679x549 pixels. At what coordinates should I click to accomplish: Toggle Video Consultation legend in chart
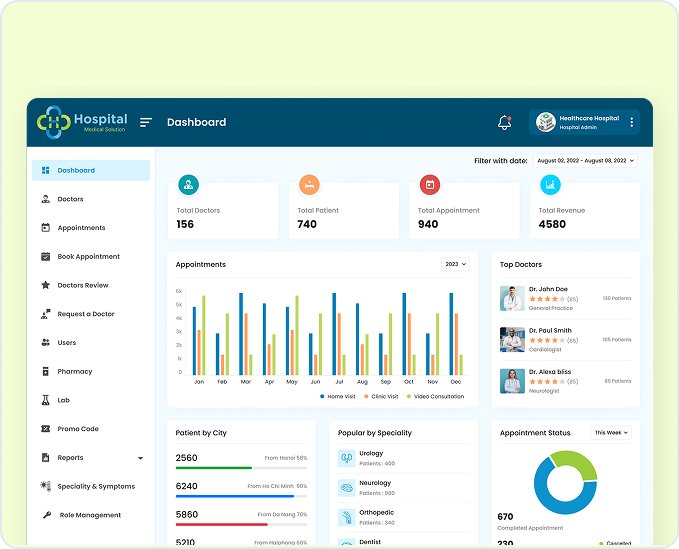click(436, 396)
